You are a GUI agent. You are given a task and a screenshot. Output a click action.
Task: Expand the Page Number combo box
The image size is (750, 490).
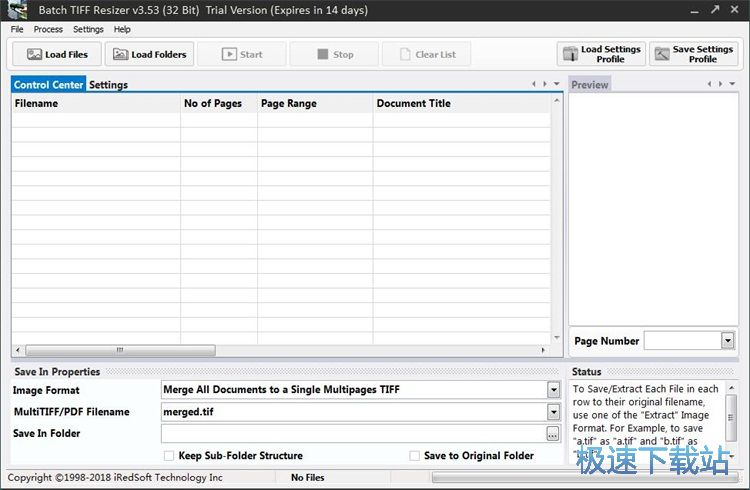click(727, 341)
